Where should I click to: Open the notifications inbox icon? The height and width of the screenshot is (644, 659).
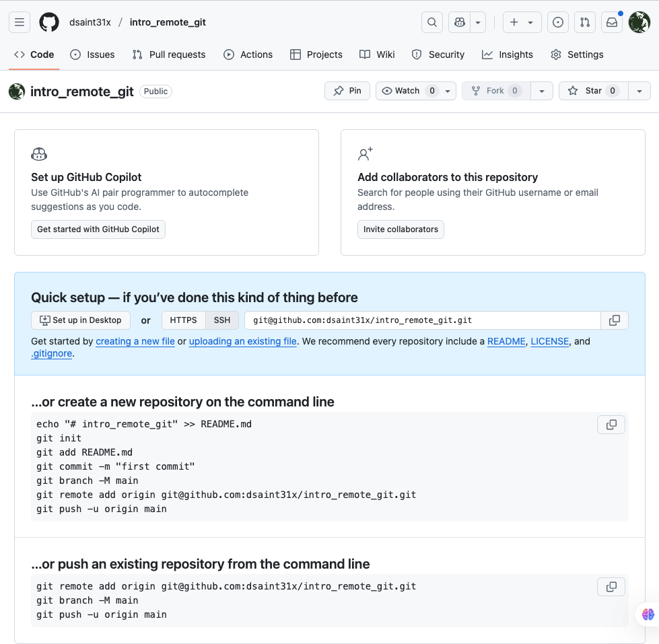point(612,22)
